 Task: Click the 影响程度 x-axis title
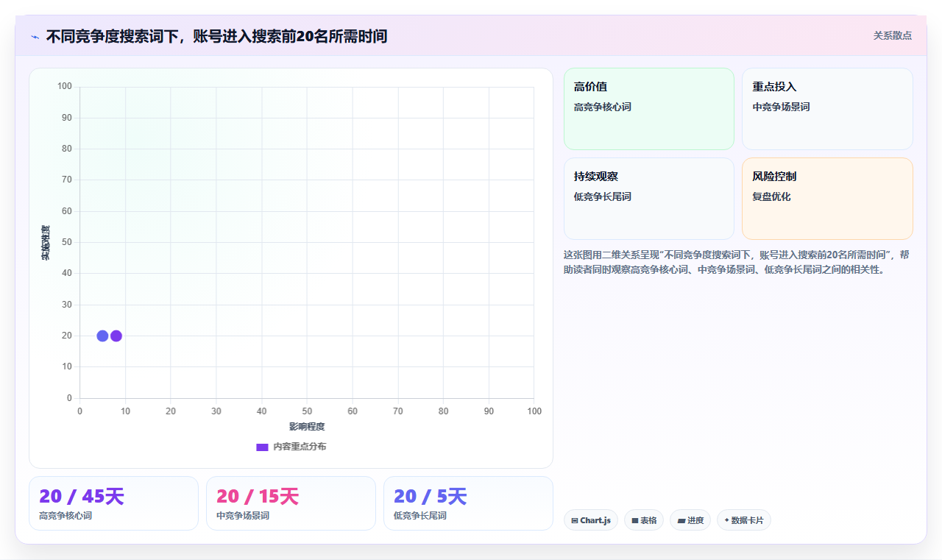[307, 427]
